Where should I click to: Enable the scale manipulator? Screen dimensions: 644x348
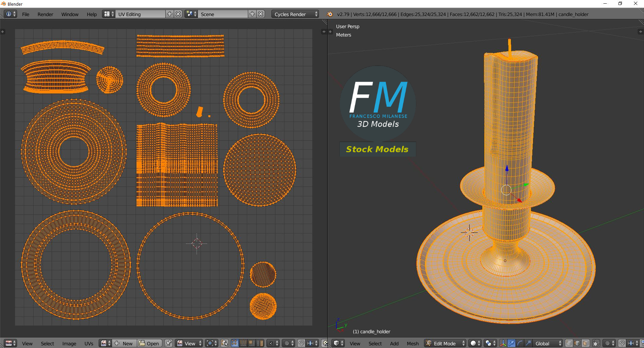(x=528, y=343)
